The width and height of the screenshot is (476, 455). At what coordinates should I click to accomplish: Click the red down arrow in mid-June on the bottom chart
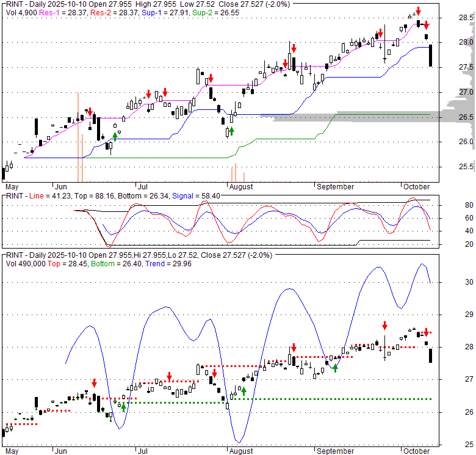point(94,383)
